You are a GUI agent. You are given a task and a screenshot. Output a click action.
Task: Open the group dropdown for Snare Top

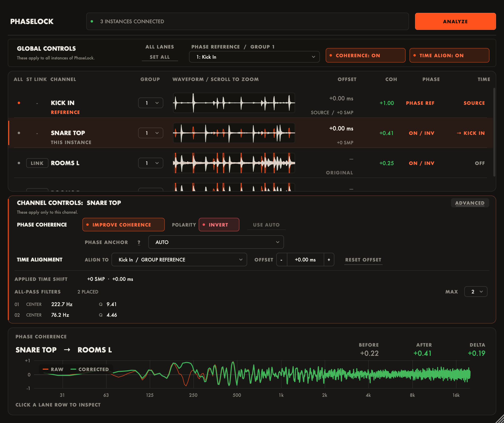click(x=150, y=133)
